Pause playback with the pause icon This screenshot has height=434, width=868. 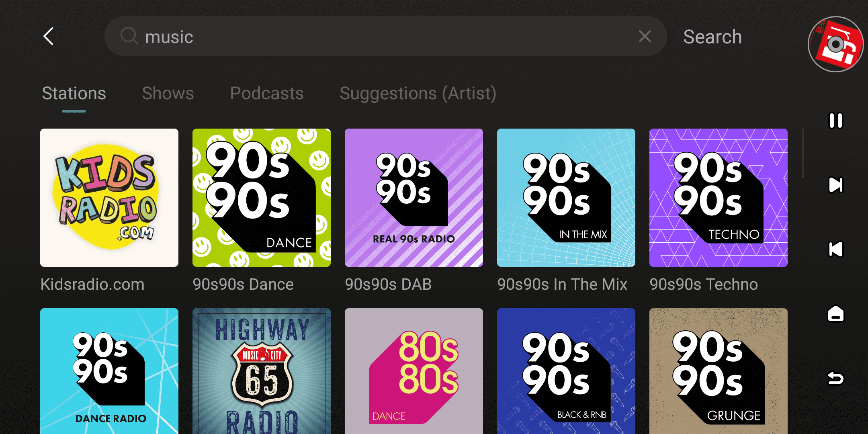pyautogui.click(x=835, y=121)
